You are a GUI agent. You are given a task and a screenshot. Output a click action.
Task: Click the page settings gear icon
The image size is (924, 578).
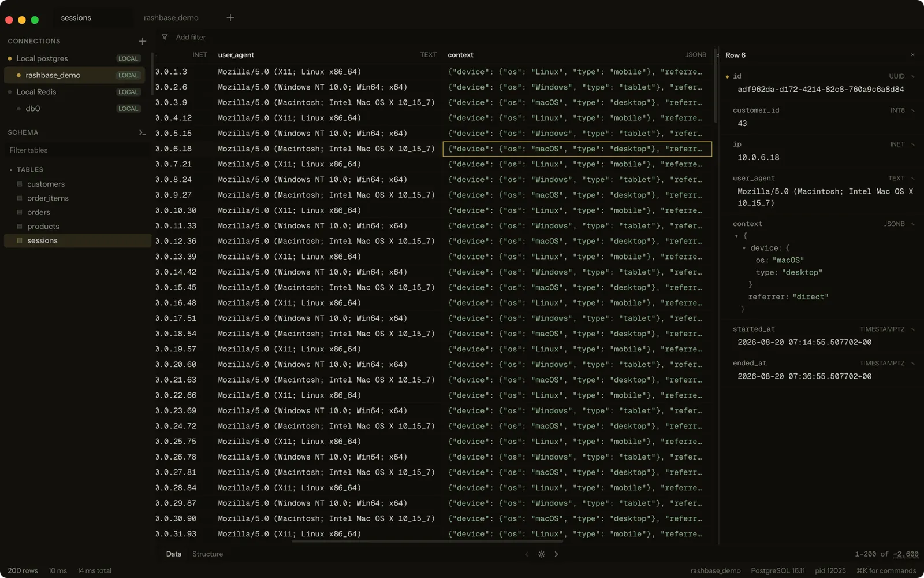[x=541, y=554]
